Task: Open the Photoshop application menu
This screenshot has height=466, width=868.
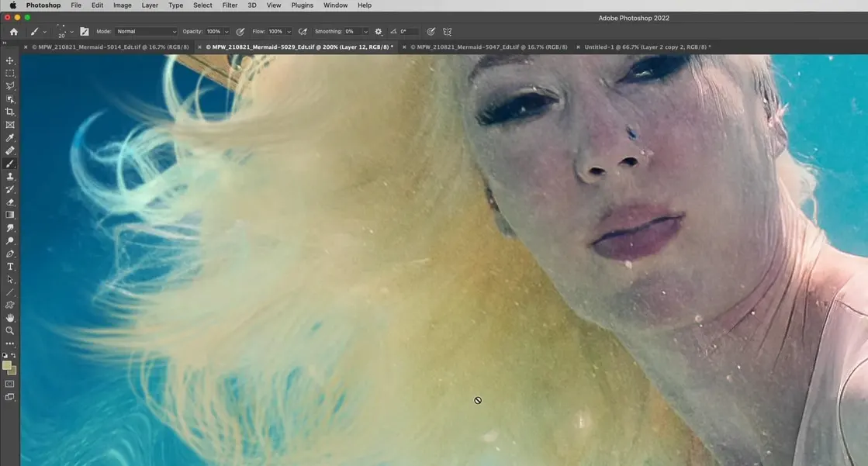Action: 43,5
